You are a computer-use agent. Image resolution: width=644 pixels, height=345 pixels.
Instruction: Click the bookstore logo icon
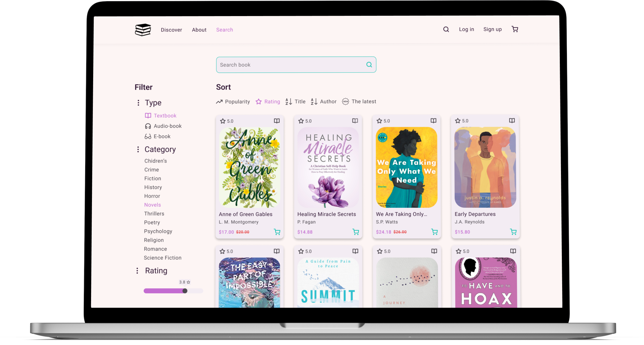click(x=143, y=30)
